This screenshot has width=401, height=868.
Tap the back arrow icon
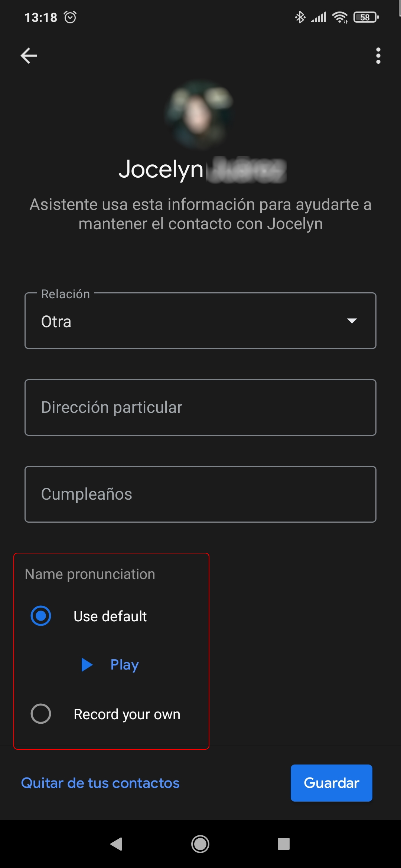[29, 56]
